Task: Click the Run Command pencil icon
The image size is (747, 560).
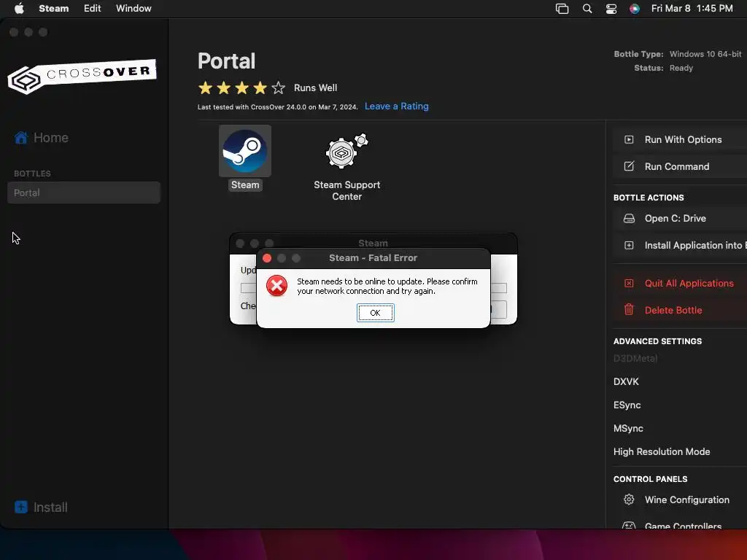Action: (629, 166)
